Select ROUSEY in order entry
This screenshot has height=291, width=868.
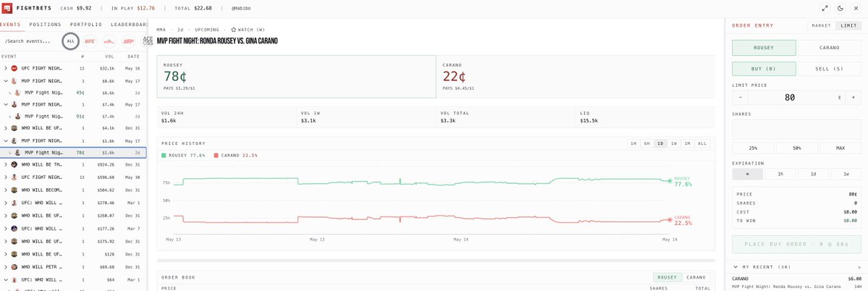tap(764, 48)
